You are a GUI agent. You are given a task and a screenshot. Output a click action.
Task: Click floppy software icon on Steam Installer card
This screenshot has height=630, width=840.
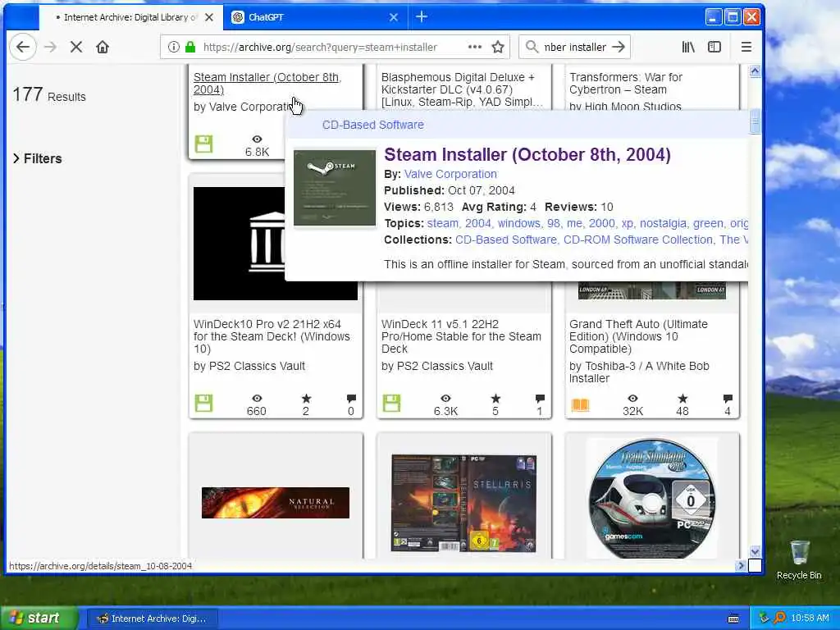click(x=203, y=144)
